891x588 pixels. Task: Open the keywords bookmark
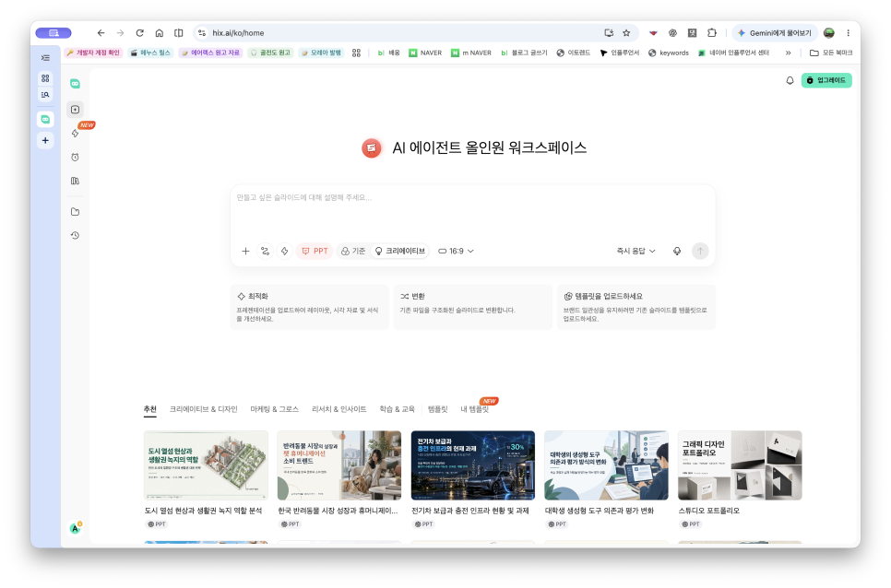pyautogui.click(x=669, y=53)
